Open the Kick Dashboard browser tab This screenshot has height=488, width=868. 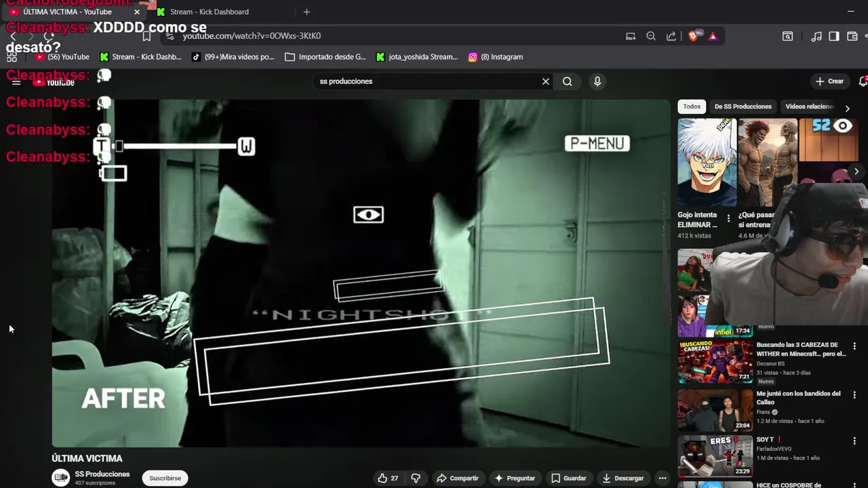click(210, 12)
